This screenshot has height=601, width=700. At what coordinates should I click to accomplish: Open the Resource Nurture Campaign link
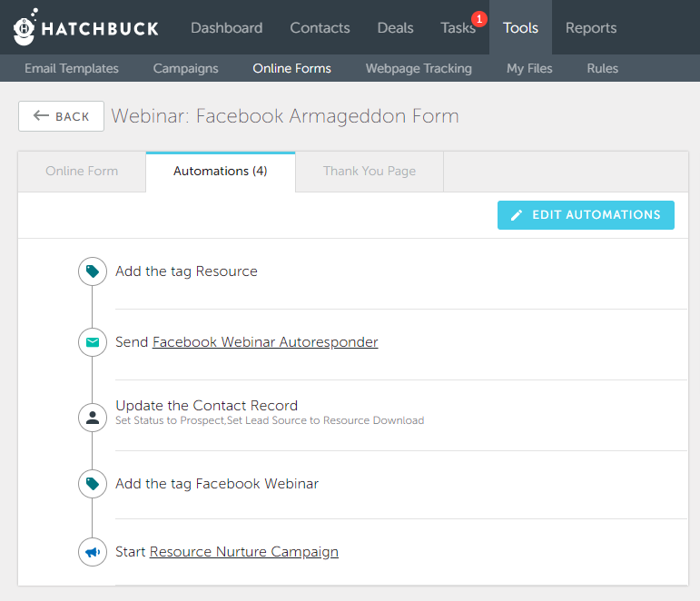(243, 552)
